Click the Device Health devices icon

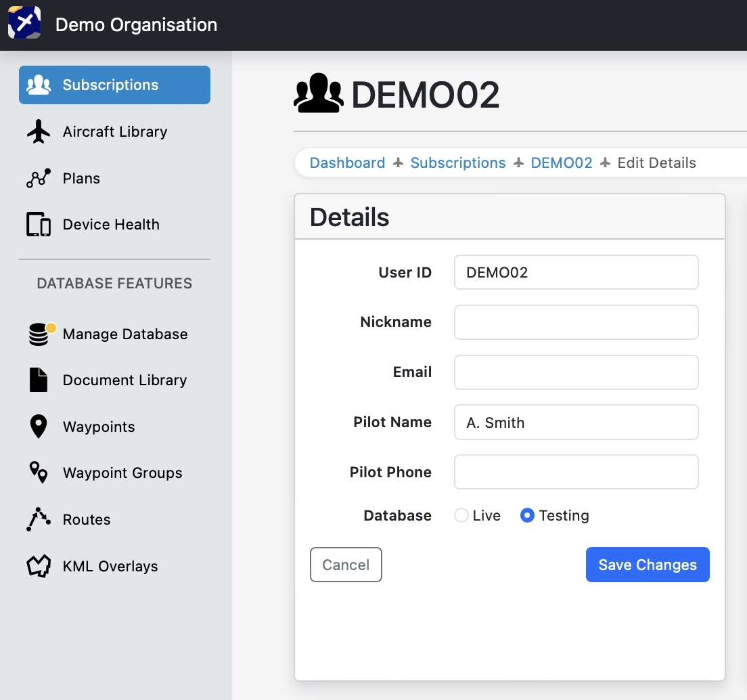(39, 225)
